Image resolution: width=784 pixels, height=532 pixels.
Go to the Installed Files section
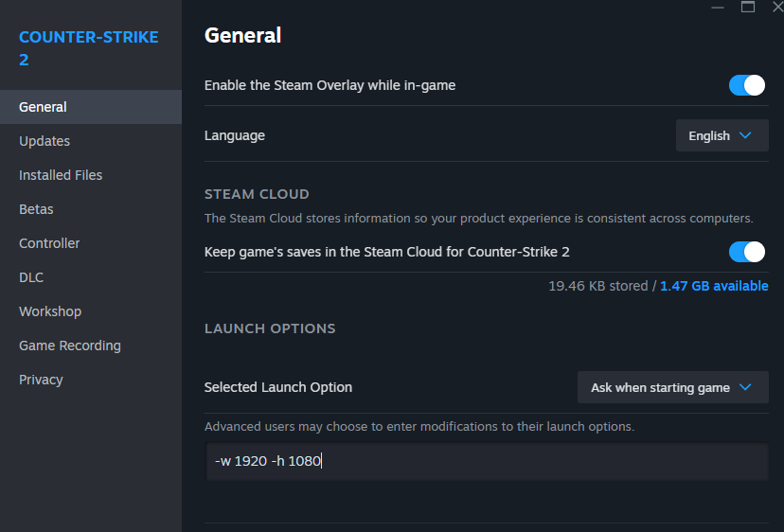point(61,175)
